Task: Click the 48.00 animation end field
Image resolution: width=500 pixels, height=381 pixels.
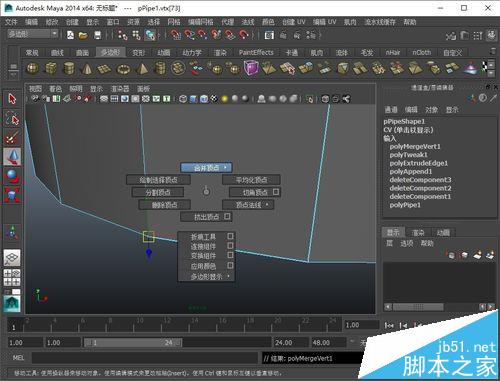Action: (329, 342)
